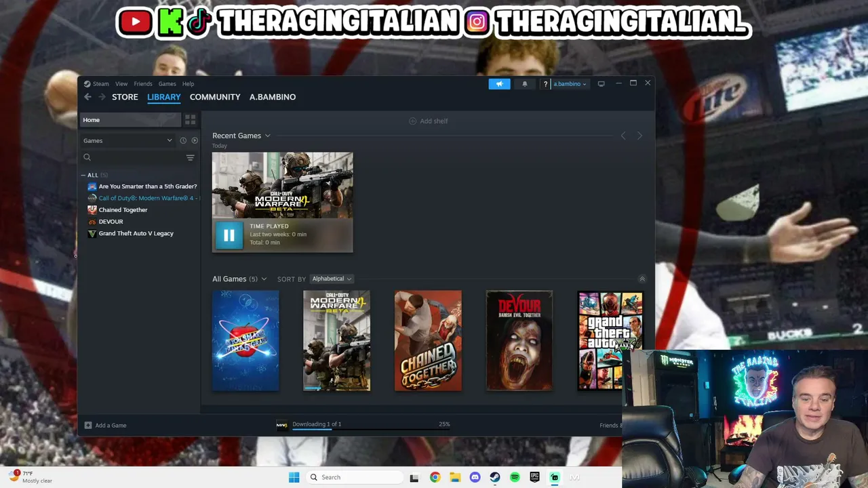This screenshot has width=868, height=488.
Task: Open the advanced filter options icon
Action: [x=190, y=157]
